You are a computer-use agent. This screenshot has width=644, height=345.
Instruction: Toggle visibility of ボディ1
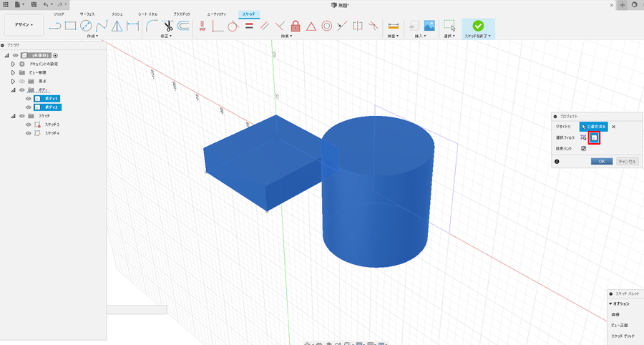pos(29,99)
